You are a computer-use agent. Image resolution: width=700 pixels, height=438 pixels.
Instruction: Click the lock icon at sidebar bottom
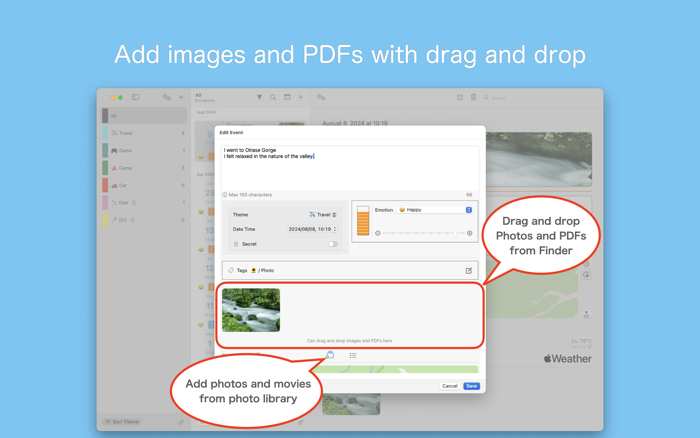(x=181, y=422)
